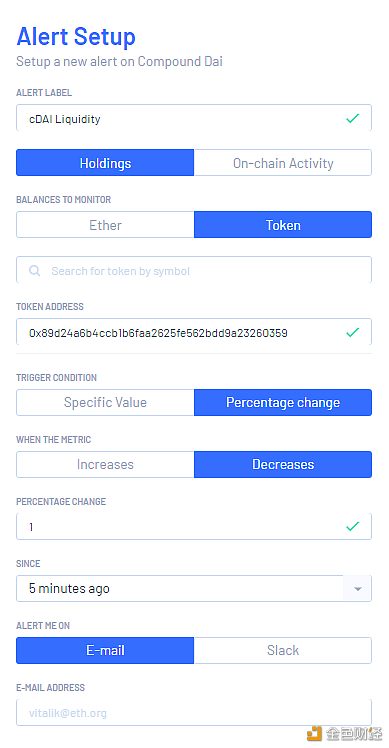Switch to On-chain Activity
Image resolution: width=389 pixels, height=748 pixels.
tap(283, 163)
